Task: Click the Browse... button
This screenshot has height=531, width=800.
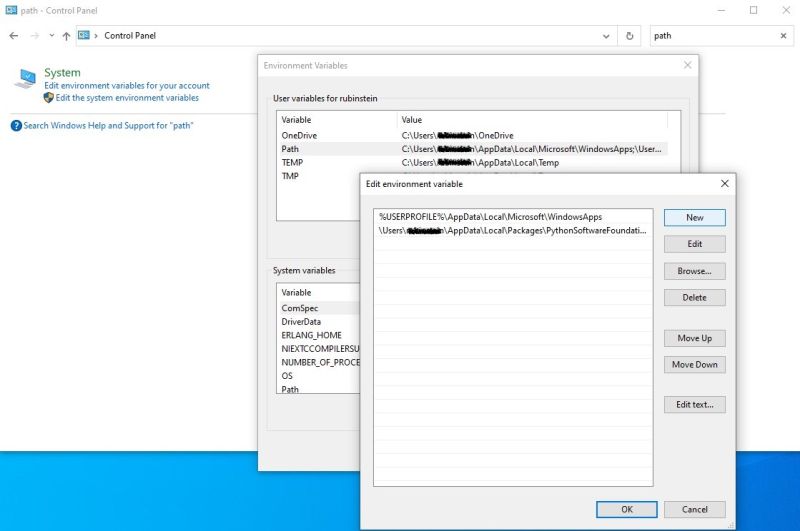Action: (694, 271)
